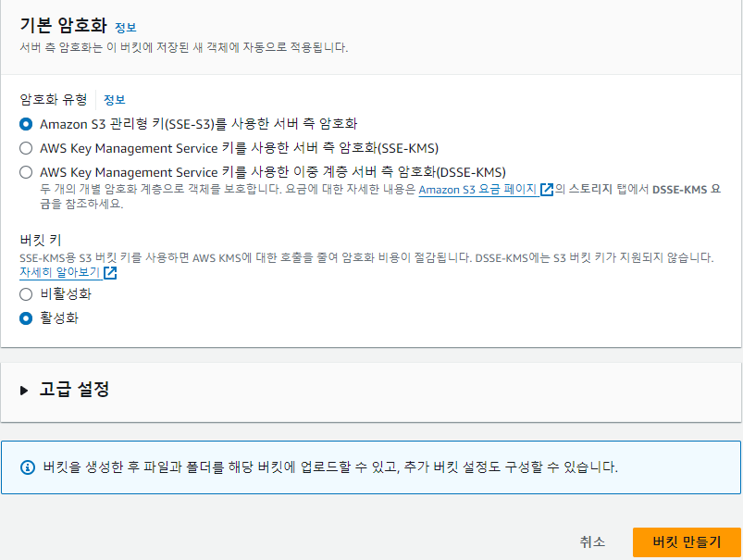Open Amazon S3 요금 페이지 link
The height and width of the screenshot is (560, 743).
[x=477, y=190]
